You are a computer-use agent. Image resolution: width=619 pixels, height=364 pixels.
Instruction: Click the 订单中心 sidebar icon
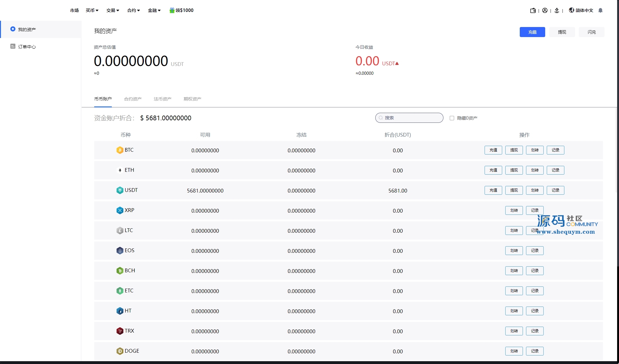(x=13, y=46)
